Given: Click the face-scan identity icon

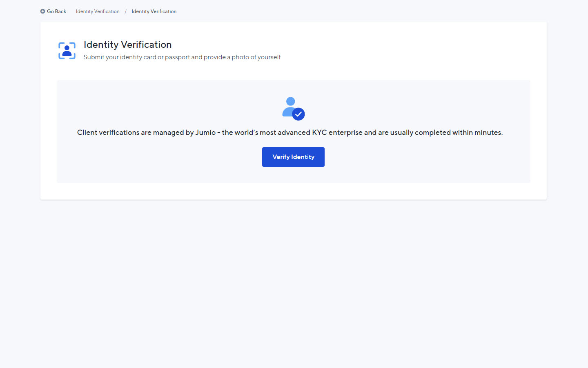Looking at the screenshot, I should [x=67, y=51].
